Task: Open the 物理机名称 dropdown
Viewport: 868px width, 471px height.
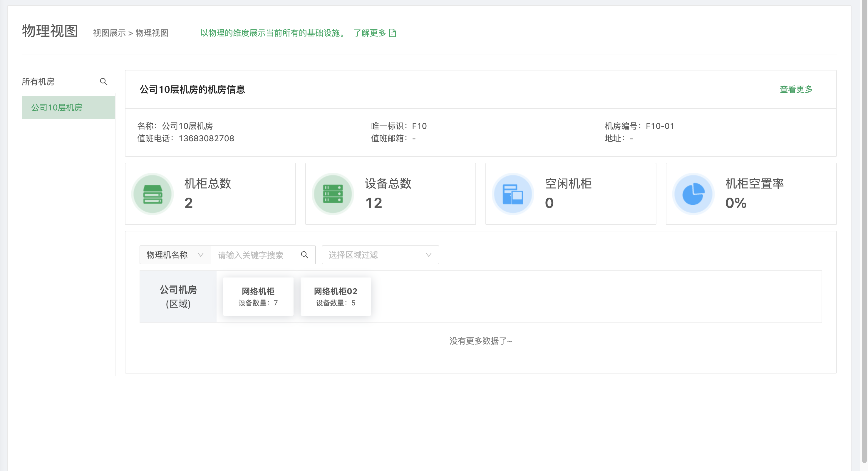Action: point(175,255)
